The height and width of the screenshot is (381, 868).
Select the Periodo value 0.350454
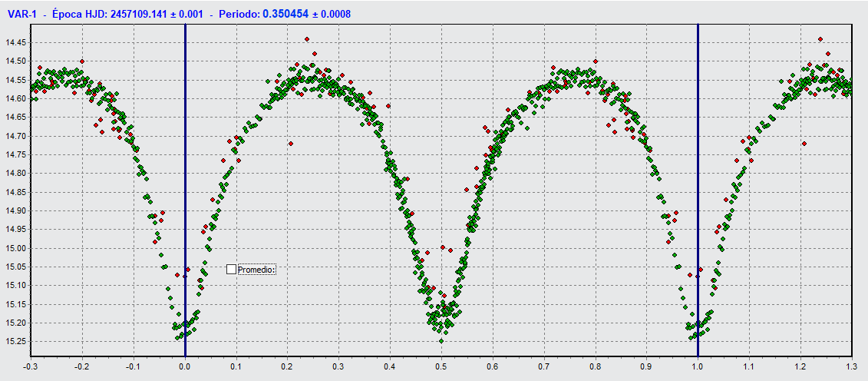(285, 14)
